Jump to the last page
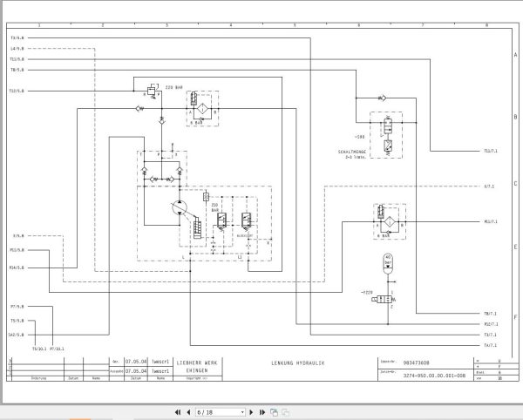The width and height of the screenshot is (523, 420). pyautogui.click(x=262, y=412)
